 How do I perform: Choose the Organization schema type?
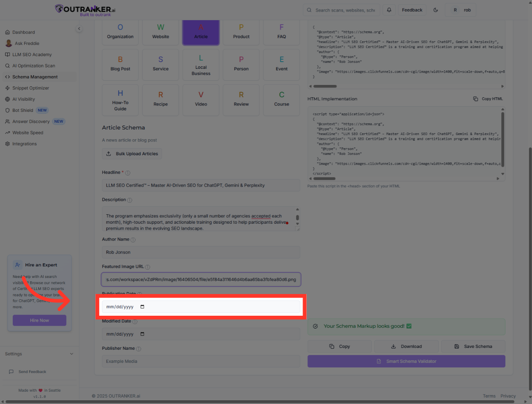[120, 32]
